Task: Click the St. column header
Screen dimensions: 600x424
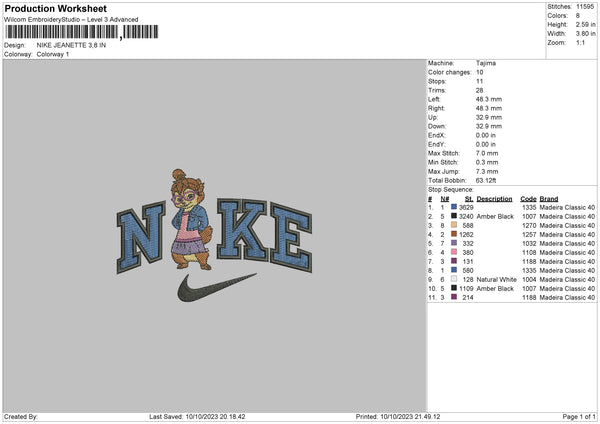Action: [469, 199]
